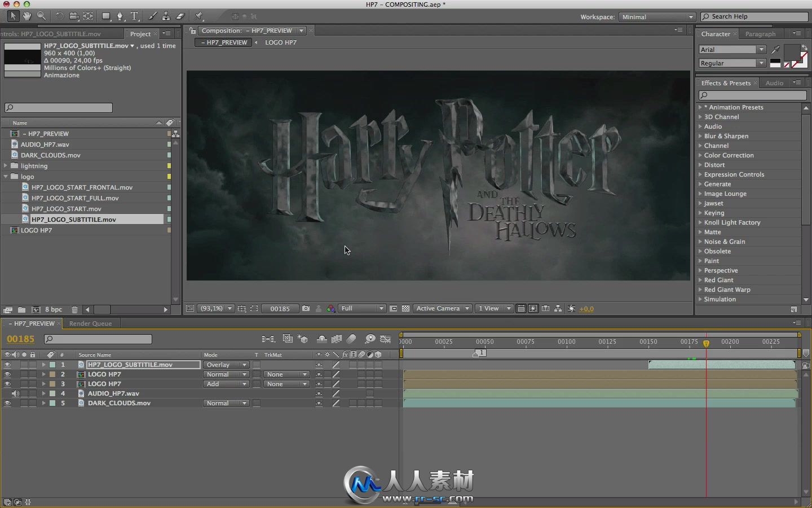Collapse the logo folder
This screenshot has height=508, width=812.
click(6, 177)
